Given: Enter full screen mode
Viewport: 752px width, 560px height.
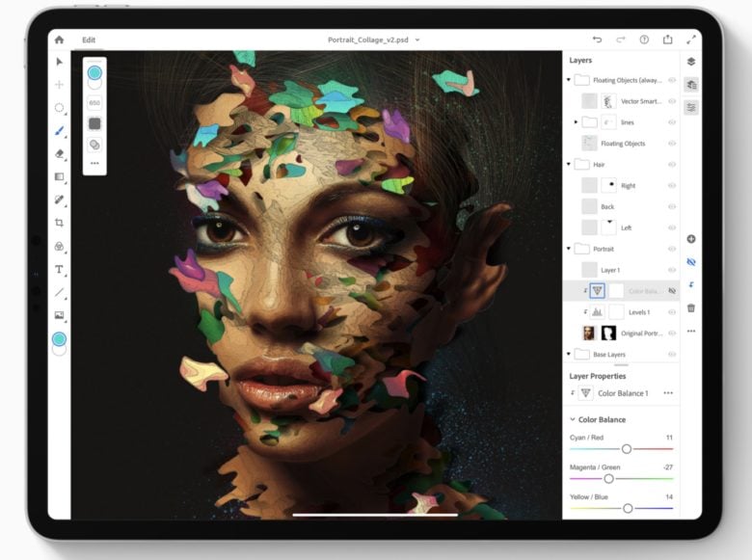Looking at the screenshot, I should [691, 40].
